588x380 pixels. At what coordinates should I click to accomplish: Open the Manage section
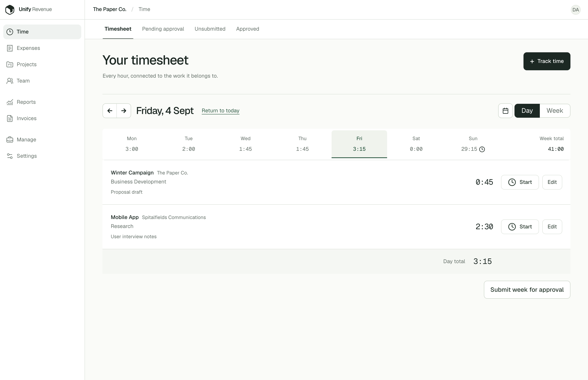coord(42,140)
